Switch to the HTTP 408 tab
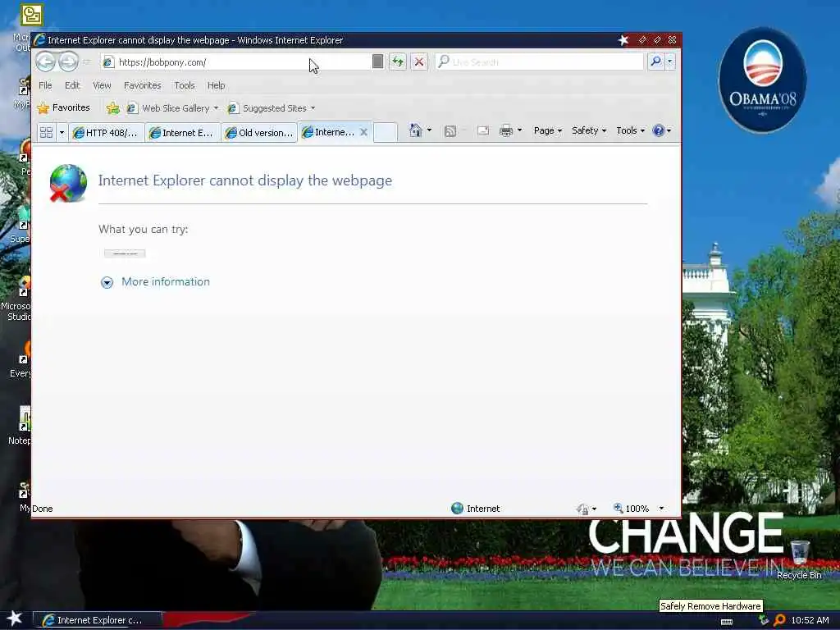The height and width of the screenshot is (630, 840). [x=106, y=133]
